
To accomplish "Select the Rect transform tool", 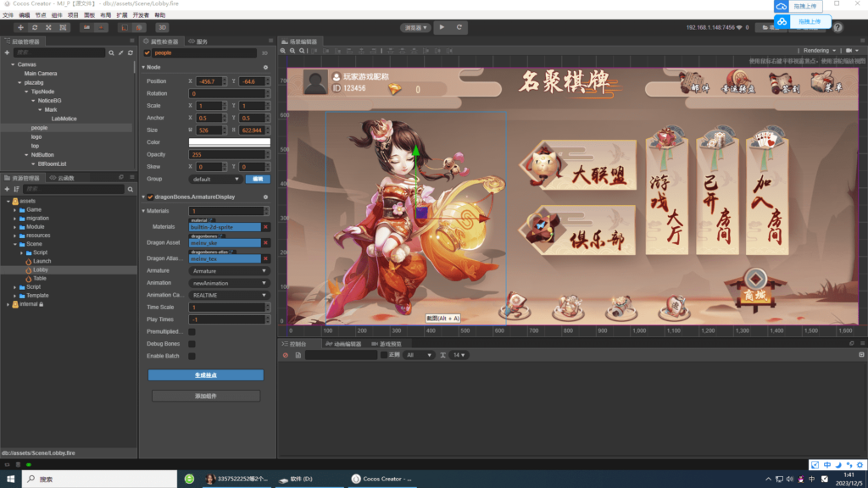I will tap(63, 26).
